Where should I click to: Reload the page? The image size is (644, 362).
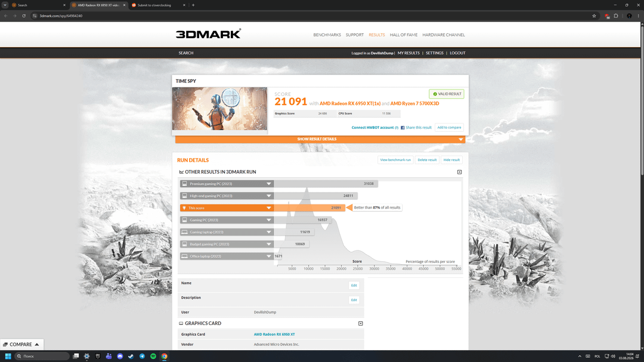24,16
